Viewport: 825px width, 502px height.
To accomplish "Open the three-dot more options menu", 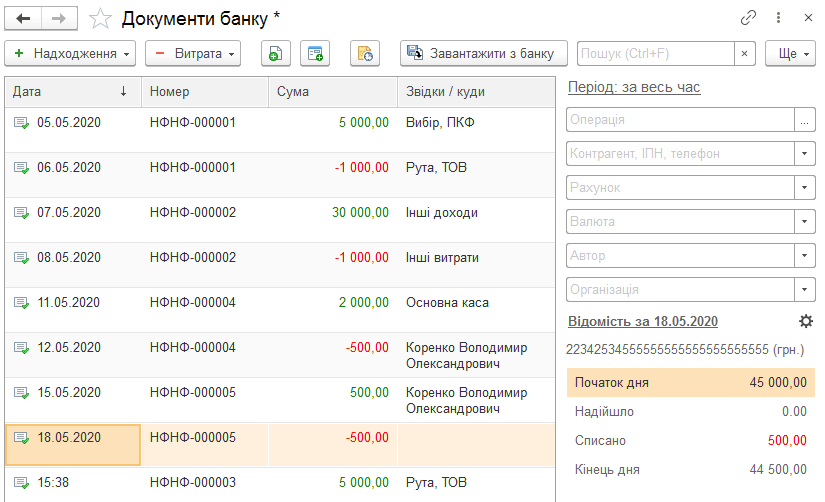I will click(778, 18).
